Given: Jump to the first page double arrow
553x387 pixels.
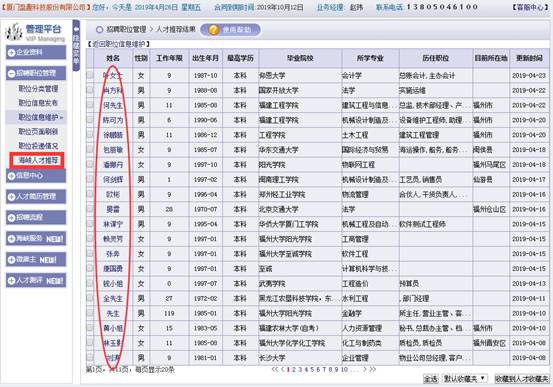Looking at the screenshot, I should click(x=275, y=369).
